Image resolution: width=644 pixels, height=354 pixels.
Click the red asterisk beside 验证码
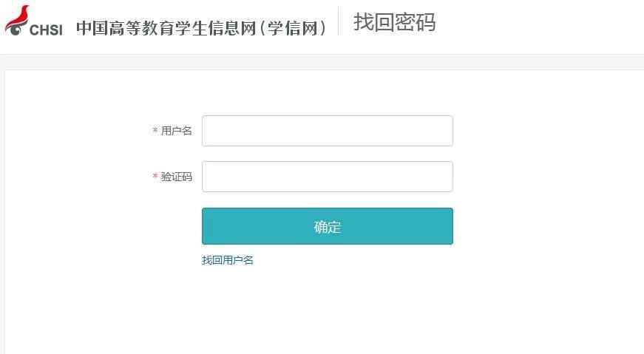(155, 176)
